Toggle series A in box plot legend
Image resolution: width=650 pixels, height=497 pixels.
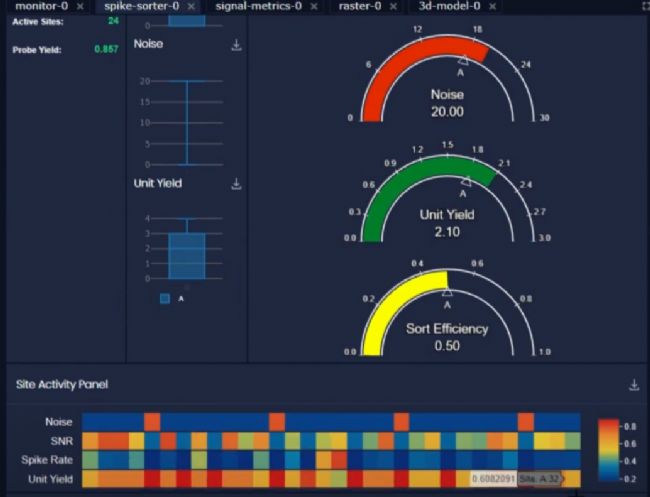pos(165,298)
